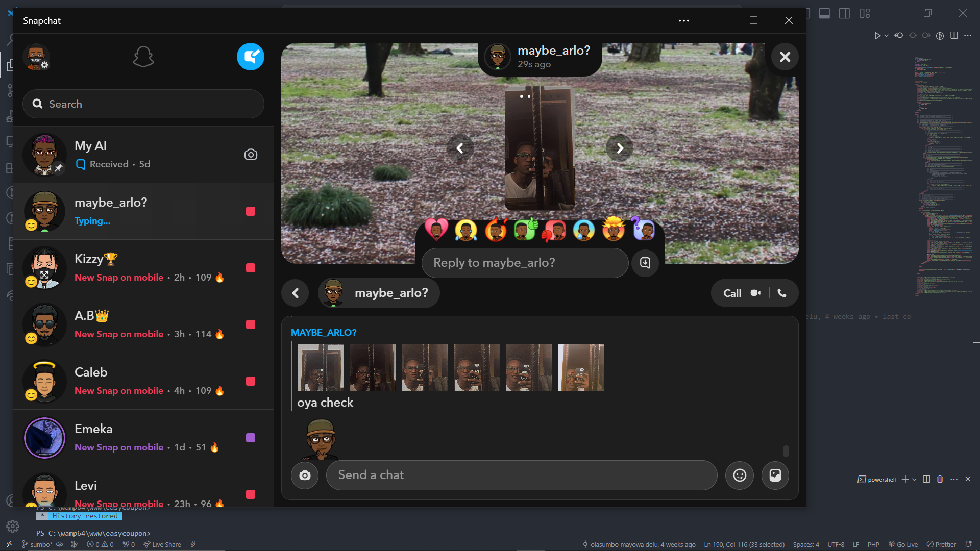Start Live Share from status bar
Image resolution: width=980 pixels, height=551 pixels.
click(162, 544)
